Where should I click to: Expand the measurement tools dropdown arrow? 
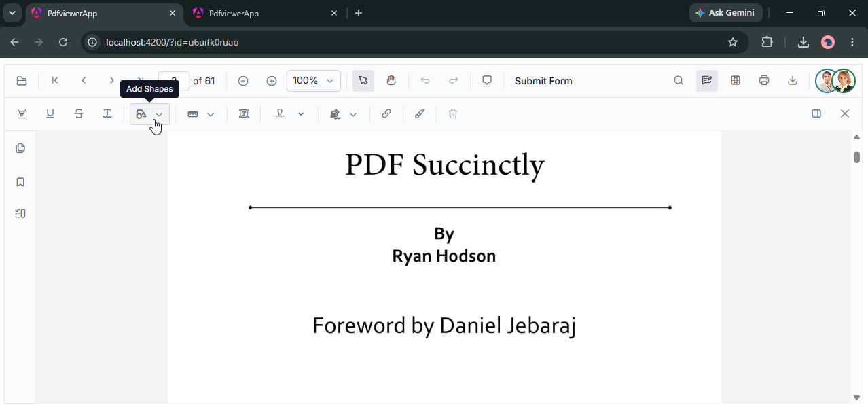(x=211, y=115)
